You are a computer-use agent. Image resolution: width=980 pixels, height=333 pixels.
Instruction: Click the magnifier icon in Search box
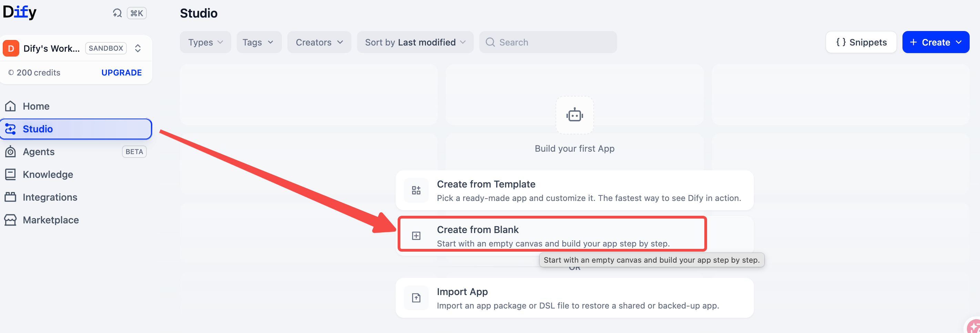tap(490, 42)
